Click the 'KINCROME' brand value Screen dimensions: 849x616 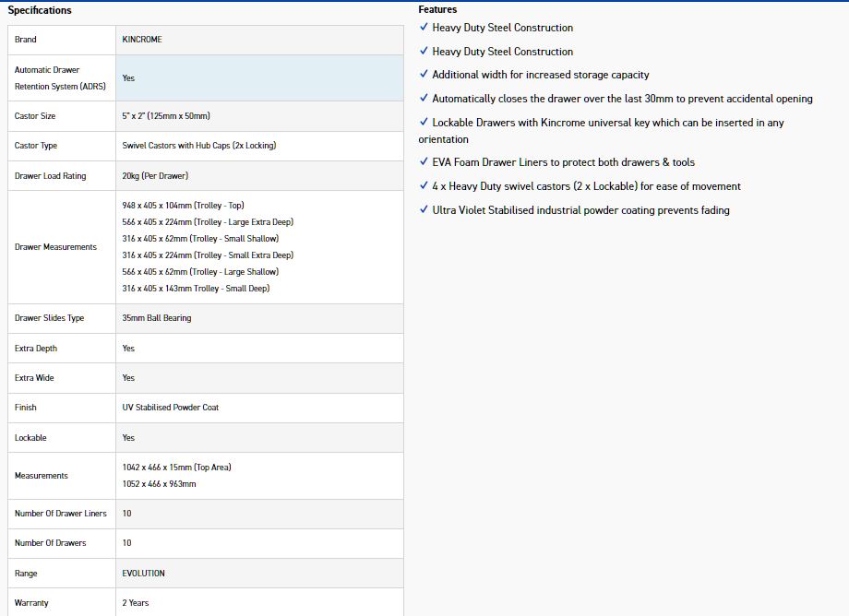pyautogui.click(x=142, y=40)
